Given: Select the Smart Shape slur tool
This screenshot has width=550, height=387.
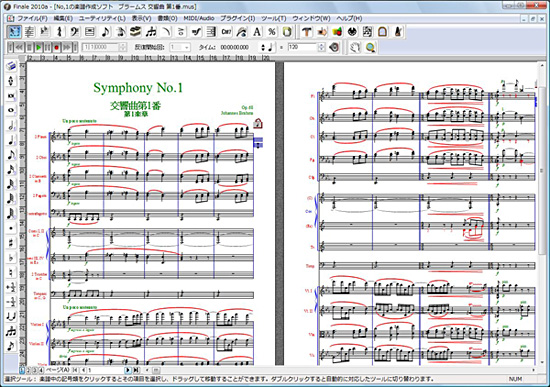Looking at the screenshot, I should point(166,32).
